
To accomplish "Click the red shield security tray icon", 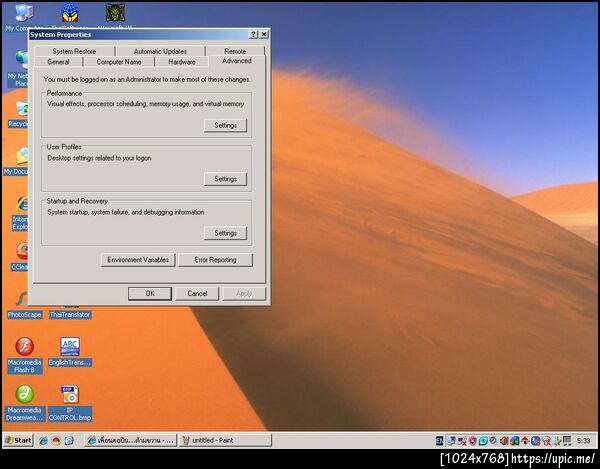I will 473,441.
